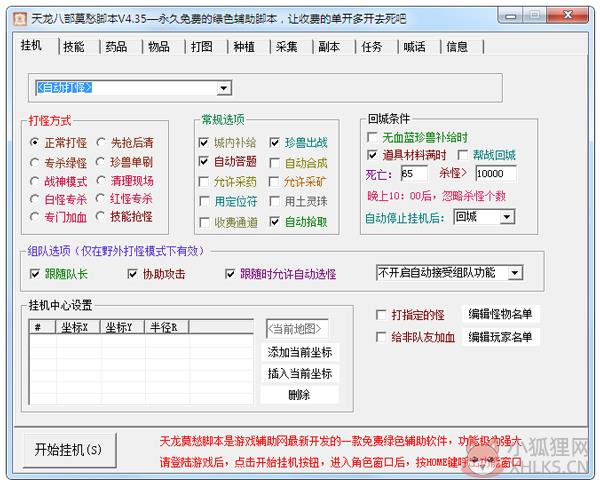Toggle 跟随队长 checkbox
Image resolution: width=600 pixels, height=483 pixels.
tap(34, 274)
